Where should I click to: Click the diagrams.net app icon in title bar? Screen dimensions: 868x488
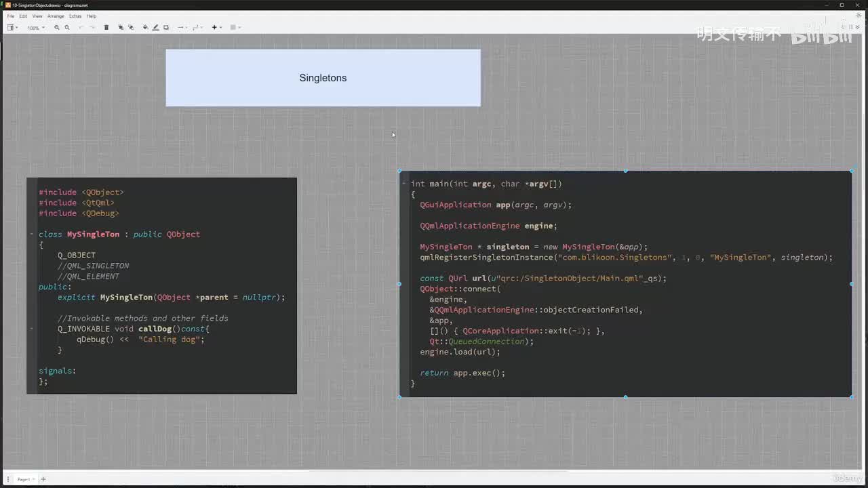[7, 5]
